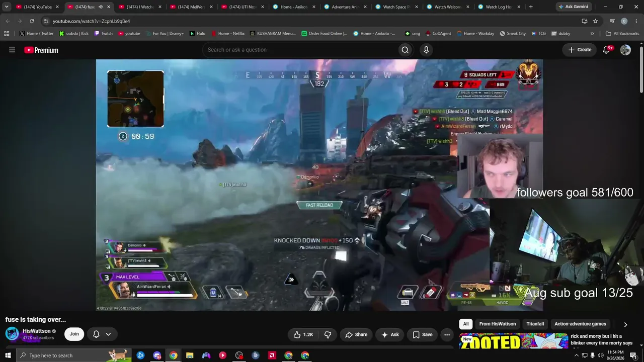Install or cast icon in address bar
Image resolution: width=644 pixels, height=362 pixels.
pos(584,21)
